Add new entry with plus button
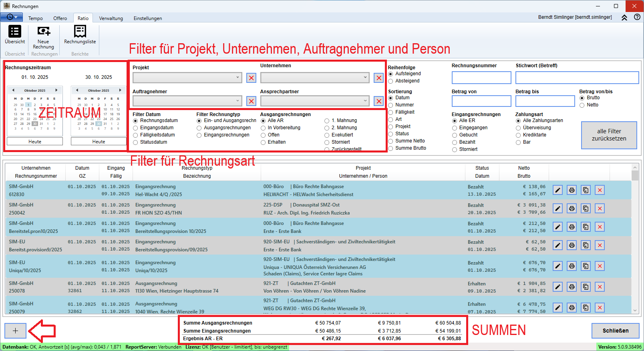The image size is (644, 351). click(15, 331)
